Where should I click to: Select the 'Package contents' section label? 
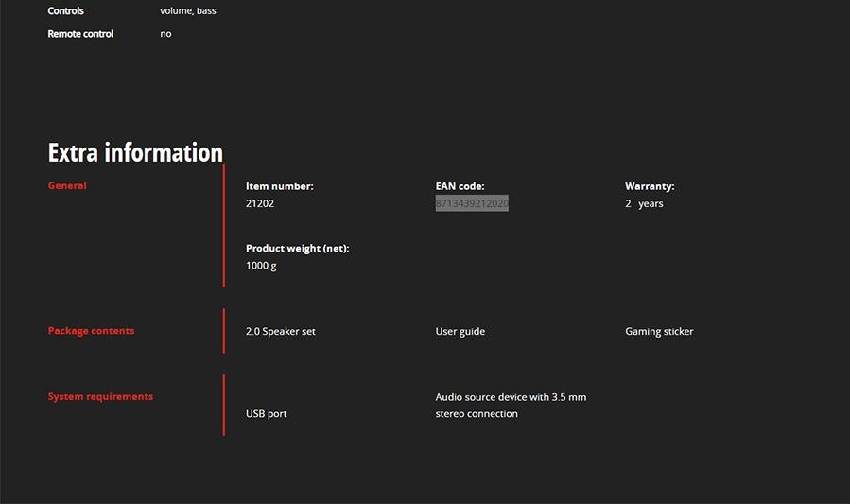91,331
